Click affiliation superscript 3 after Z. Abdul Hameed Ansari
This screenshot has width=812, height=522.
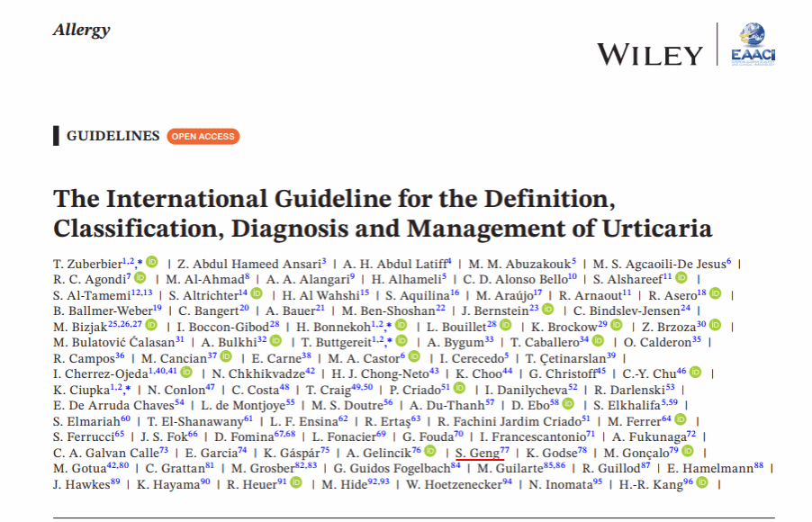[x=323, y=261]
